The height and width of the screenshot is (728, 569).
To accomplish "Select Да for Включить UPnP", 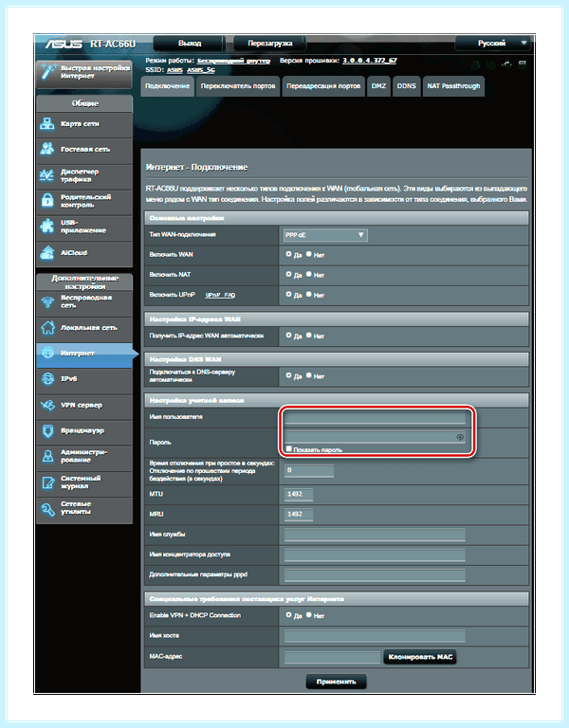I will (288, 294).
